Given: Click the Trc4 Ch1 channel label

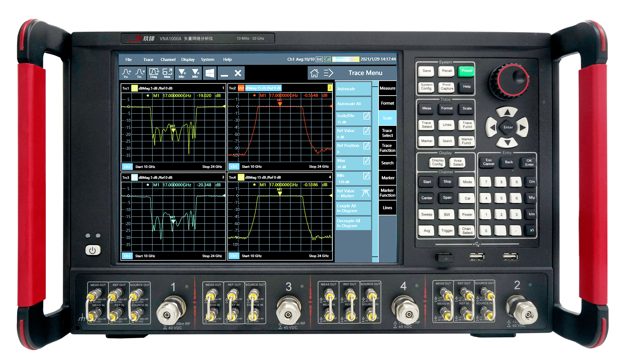Looking at the screenshot, I should (x=234, y=256).
